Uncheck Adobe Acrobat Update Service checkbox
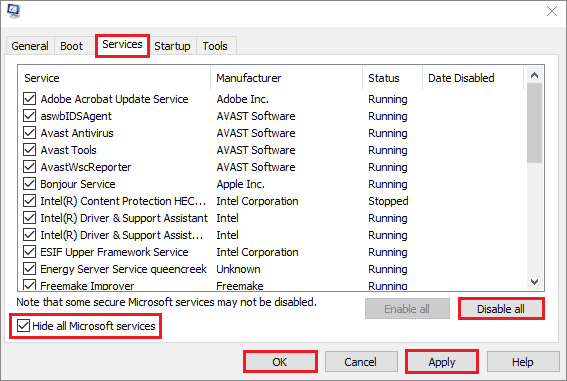Image resolution: width=567 pixels, height=381 pixels. point(29,99)
